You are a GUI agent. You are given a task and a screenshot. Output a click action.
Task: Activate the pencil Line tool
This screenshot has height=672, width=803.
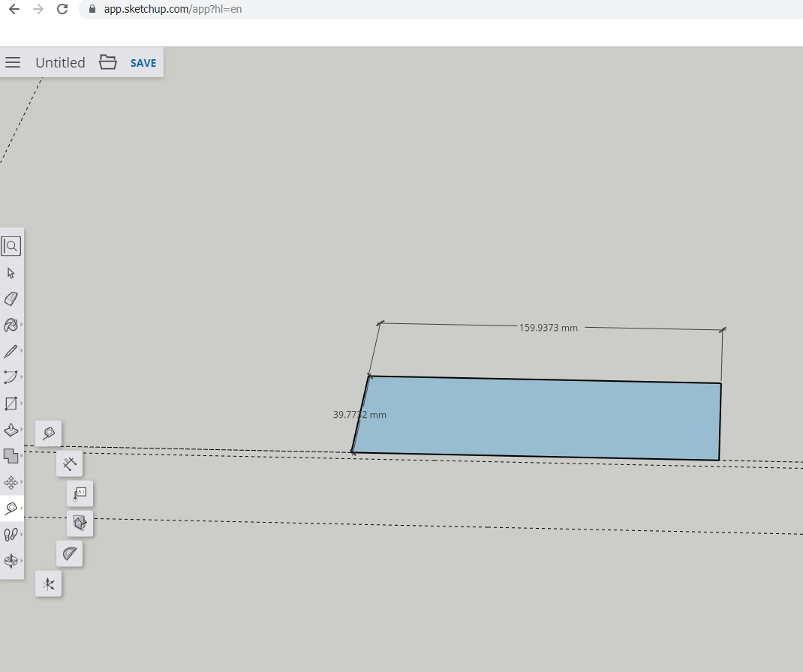click(11, 351)
